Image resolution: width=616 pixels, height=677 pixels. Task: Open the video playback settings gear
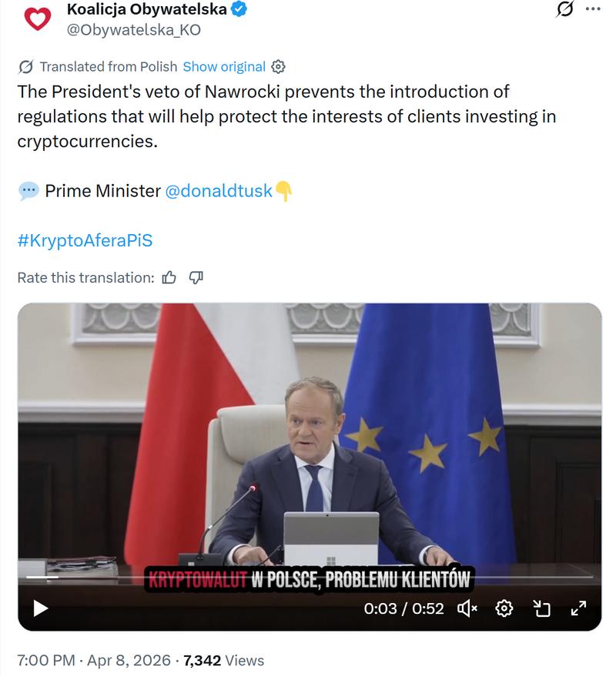click(504, 608)
